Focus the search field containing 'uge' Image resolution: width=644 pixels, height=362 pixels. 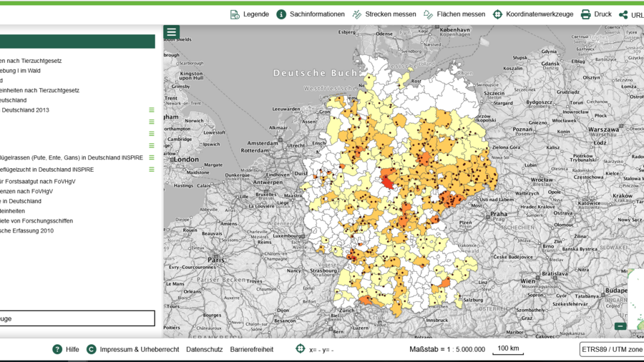77,318
